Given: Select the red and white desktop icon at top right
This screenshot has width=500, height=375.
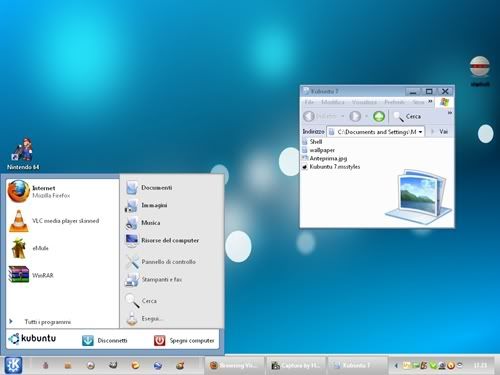Looking at the screenshot, I should point(480,71).
